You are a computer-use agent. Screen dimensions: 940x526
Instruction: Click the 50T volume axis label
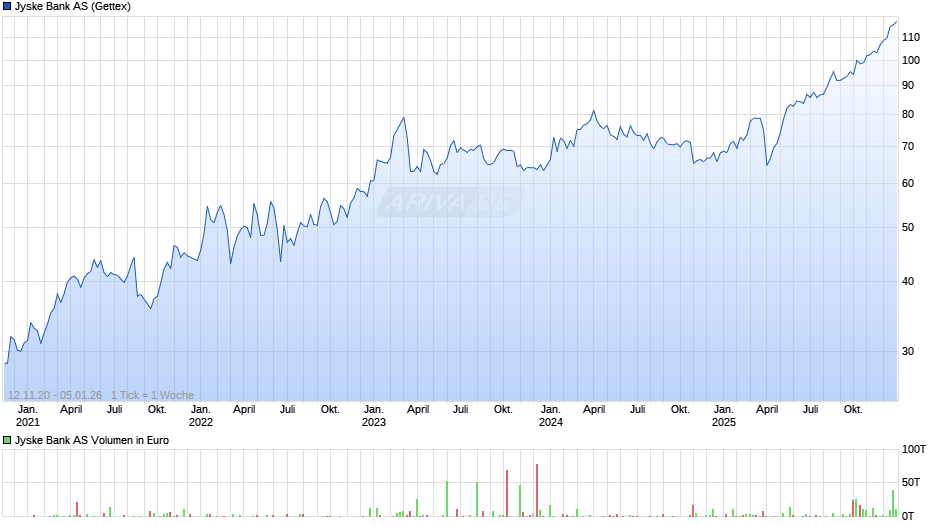911,482
